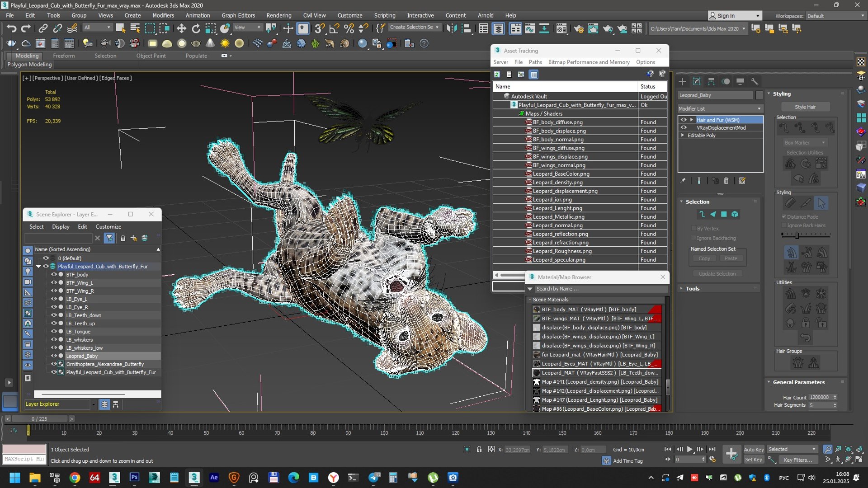Open the Rendering menu
This screenshot has width=868, height=488.
pos(278,15)
